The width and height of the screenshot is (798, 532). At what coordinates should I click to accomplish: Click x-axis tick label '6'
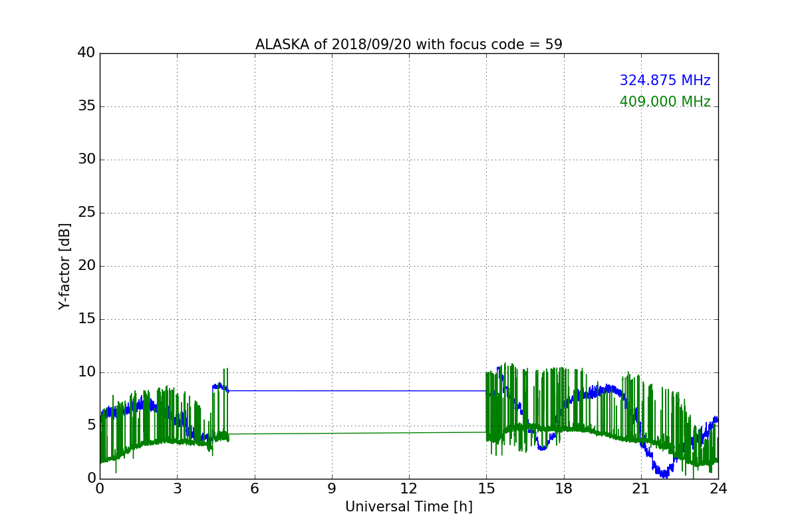click(x=255, y=489)
